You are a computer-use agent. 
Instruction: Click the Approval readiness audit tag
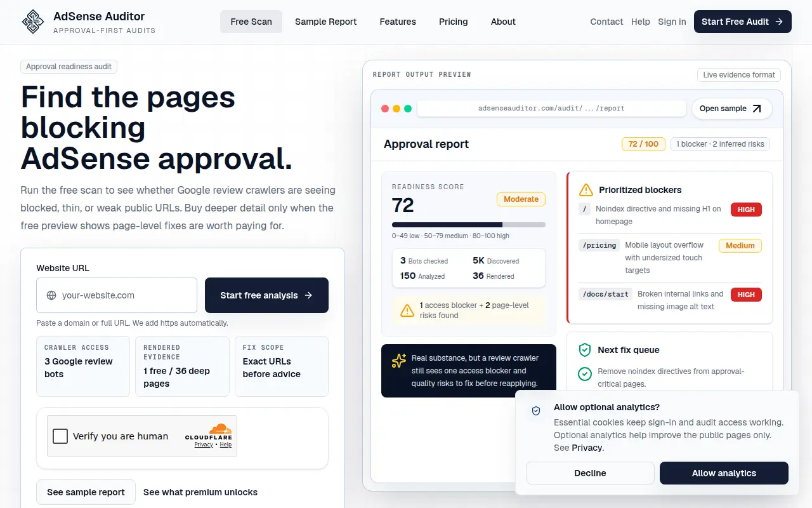(69, 67)
